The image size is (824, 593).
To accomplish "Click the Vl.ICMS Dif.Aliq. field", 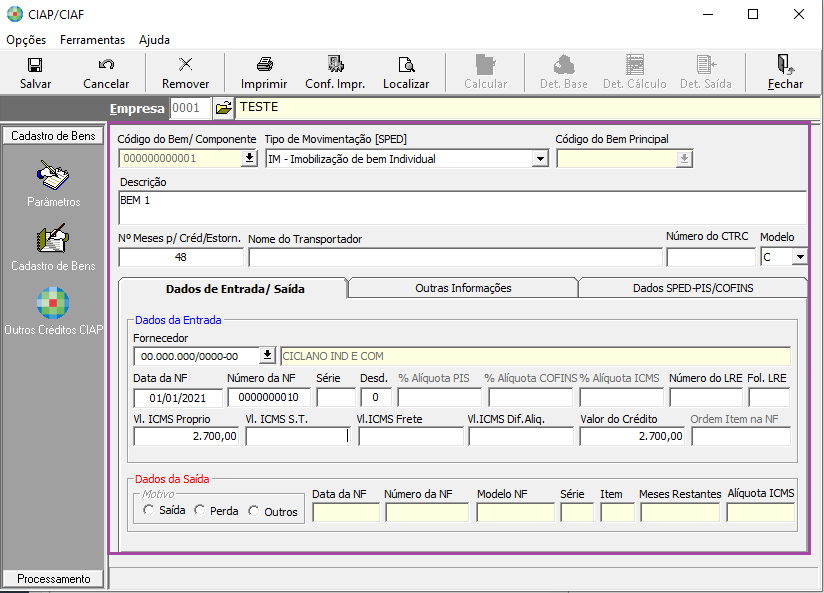I will click(521, 436).
